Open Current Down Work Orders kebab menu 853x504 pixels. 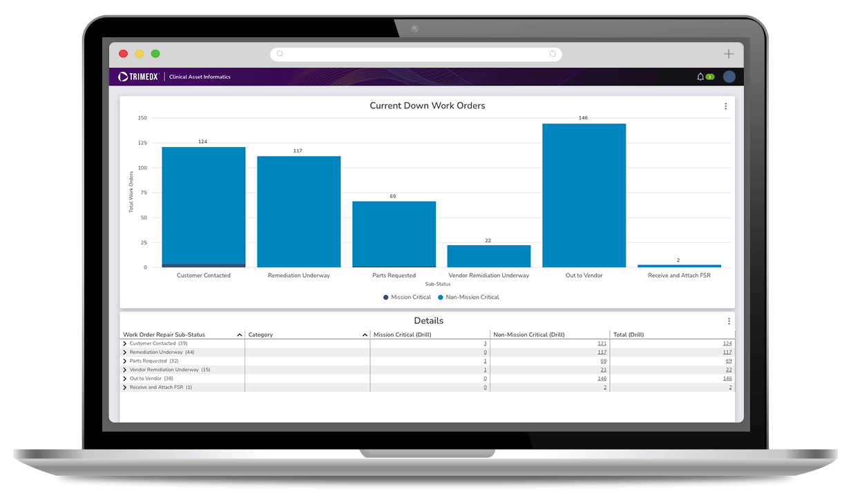click(x=725, y=106)
